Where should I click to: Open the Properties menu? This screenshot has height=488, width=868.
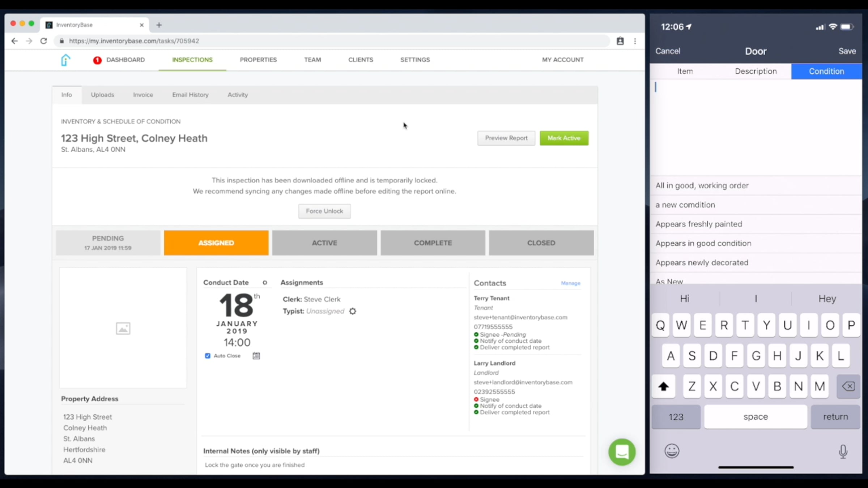258,60
